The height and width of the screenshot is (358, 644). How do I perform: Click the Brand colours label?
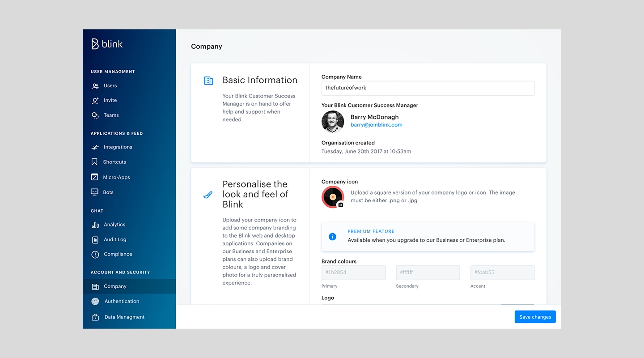(339, 261)
